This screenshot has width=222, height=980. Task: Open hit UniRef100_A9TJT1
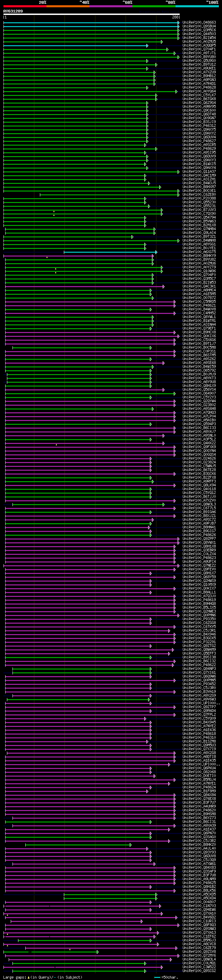pyautogui.click(x=199, y=53)
